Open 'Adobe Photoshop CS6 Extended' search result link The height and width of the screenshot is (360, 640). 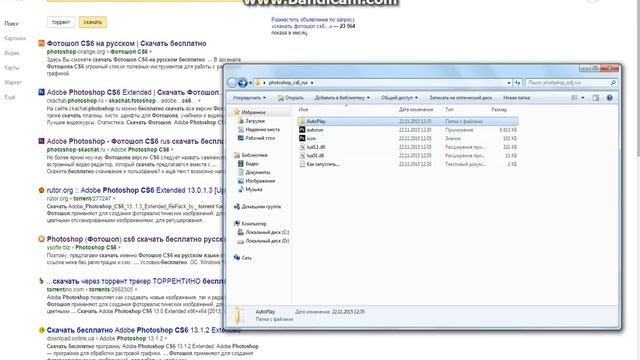(133, 92)
